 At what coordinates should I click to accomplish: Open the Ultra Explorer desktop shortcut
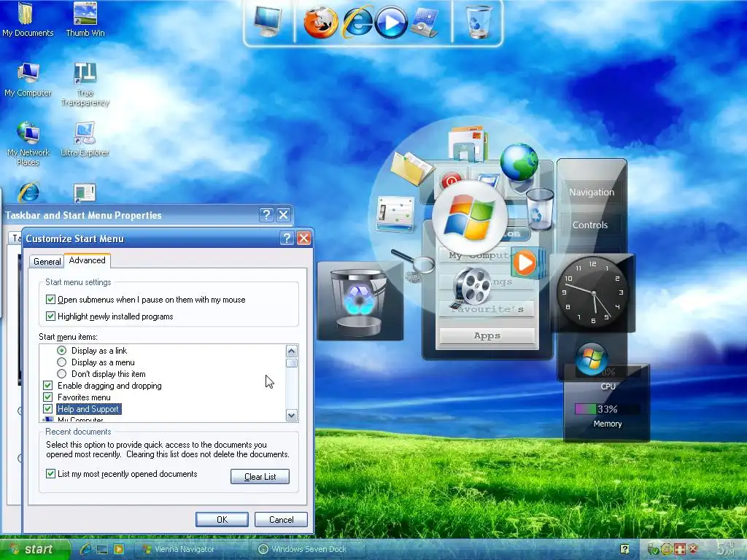(x=85, y=139)
